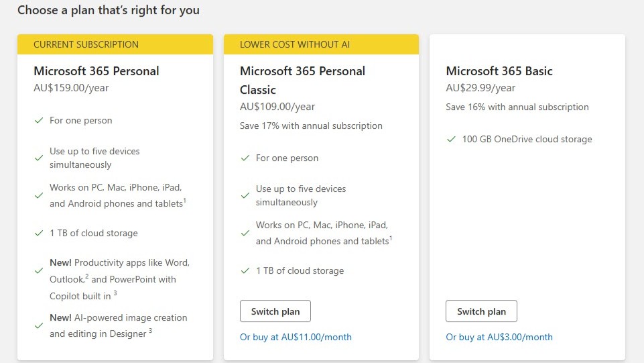Click the checkmark beside Personal Classic's "Use up to five devices"
The height and width of the screenshot is (363, 644).
click(245, 196)
